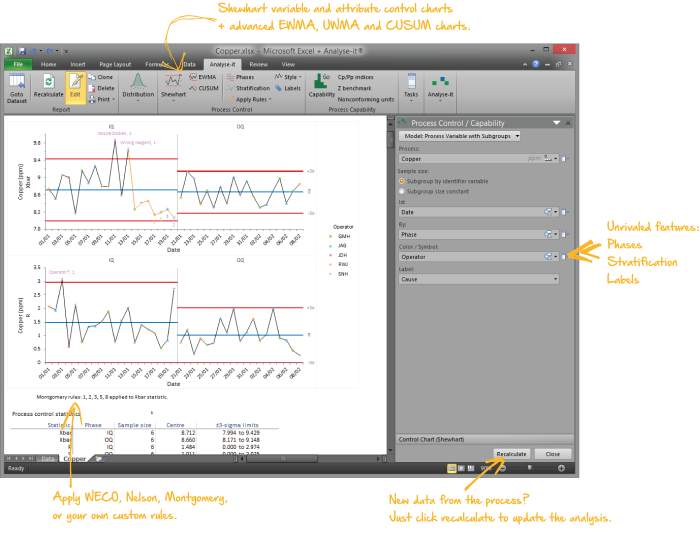Click Nonconforming units button

coord(366,100)
